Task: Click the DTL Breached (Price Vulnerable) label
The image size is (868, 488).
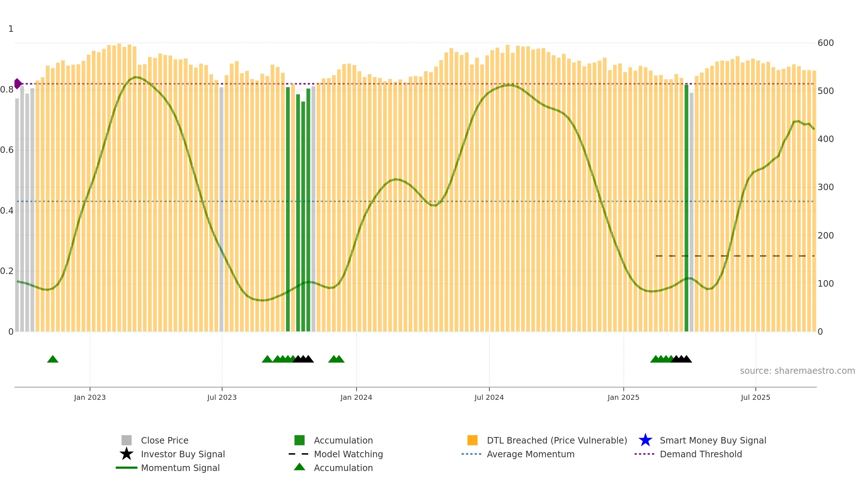Action: (x=557, y=440)
